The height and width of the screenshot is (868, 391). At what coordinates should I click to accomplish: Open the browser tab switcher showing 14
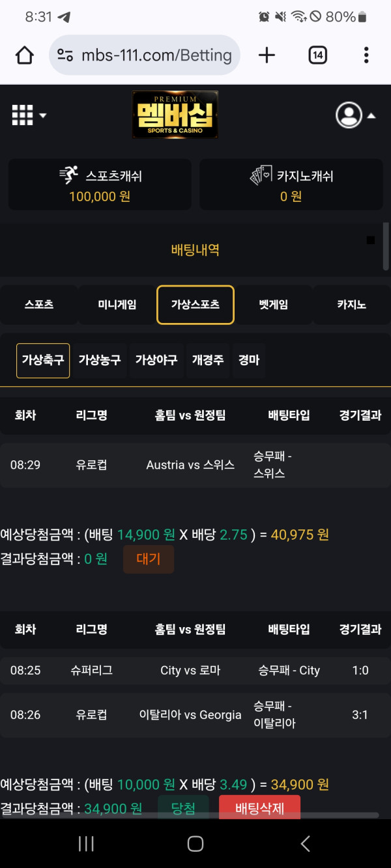point(317,55)
